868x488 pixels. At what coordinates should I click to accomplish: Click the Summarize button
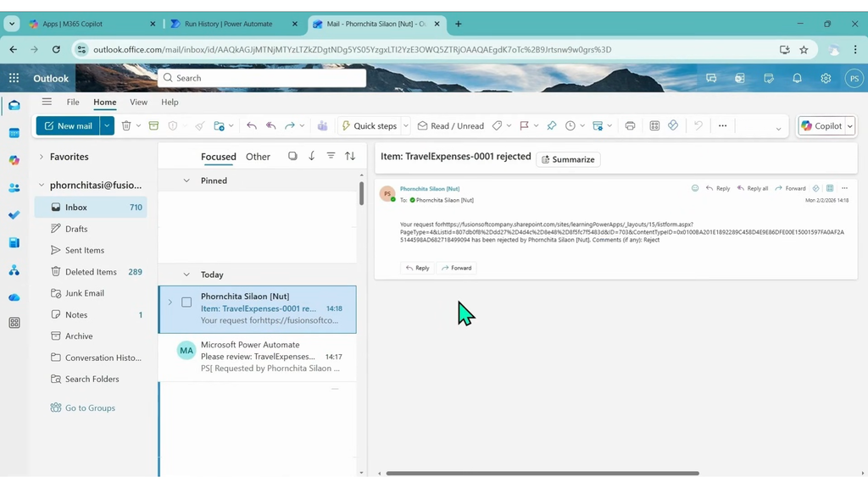568,159
